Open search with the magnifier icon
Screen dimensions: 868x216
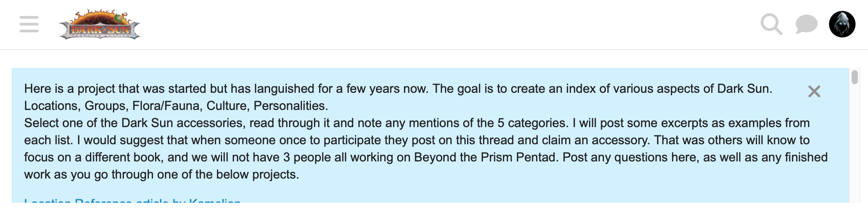click(x=771, y=24)
